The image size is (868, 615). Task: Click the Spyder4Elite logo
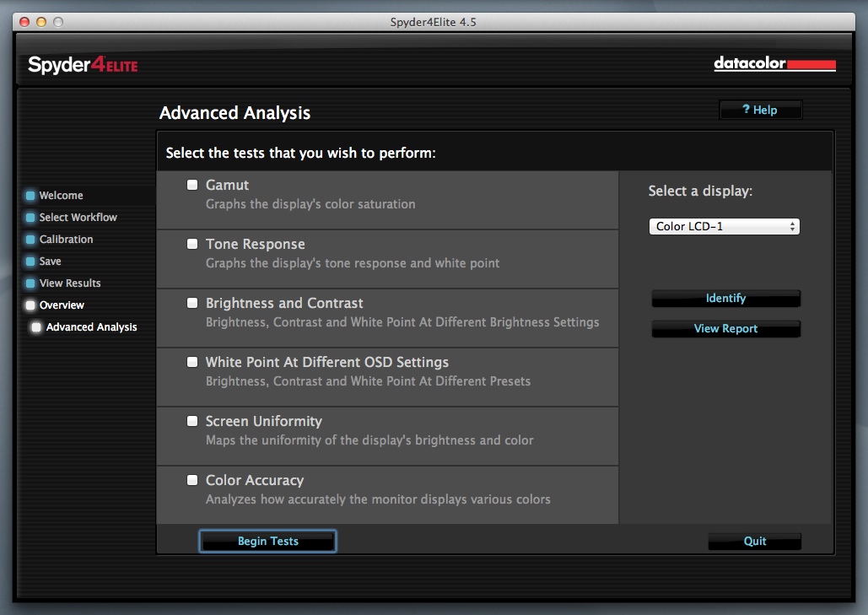(x=83, y=65)
